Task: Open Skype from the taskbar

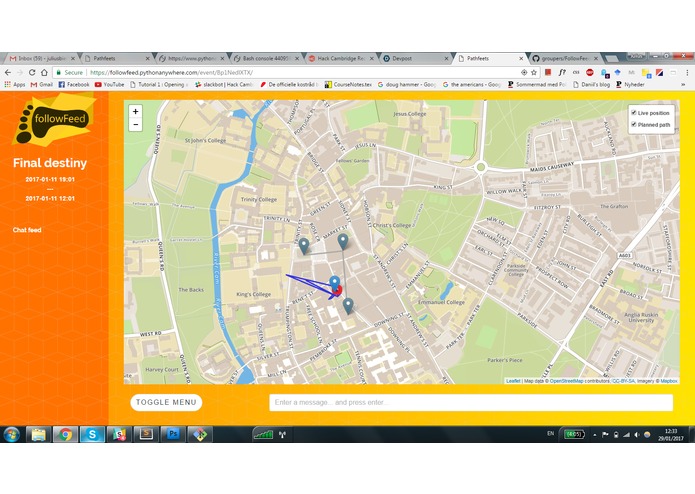Action: 92,435
